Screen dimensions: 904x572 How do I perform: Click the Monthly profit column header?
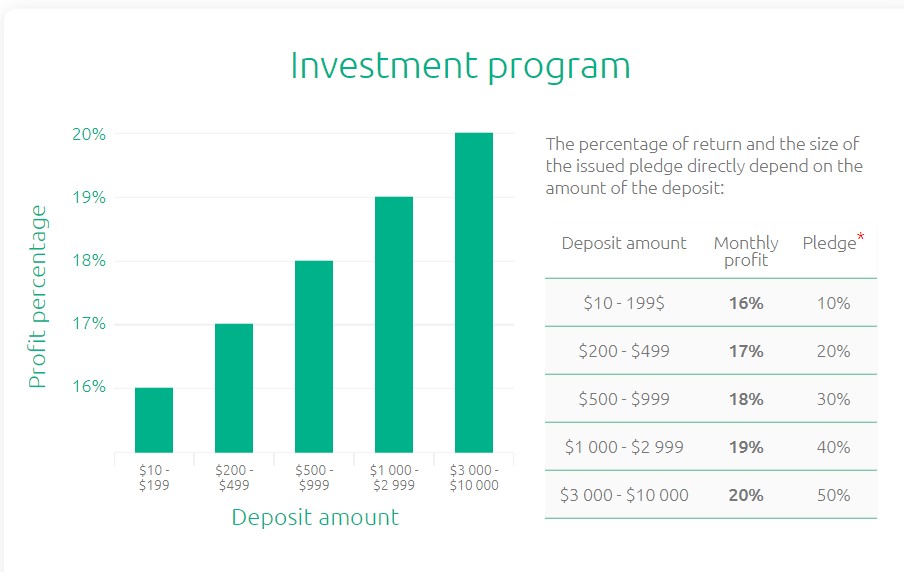[746, 251]
